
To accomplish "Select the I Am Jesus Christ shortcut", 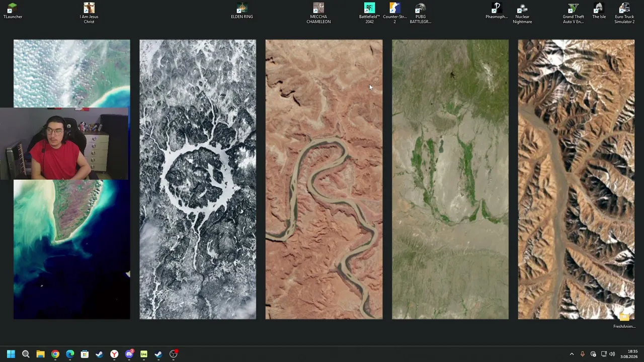I will (x=89, y=13).
